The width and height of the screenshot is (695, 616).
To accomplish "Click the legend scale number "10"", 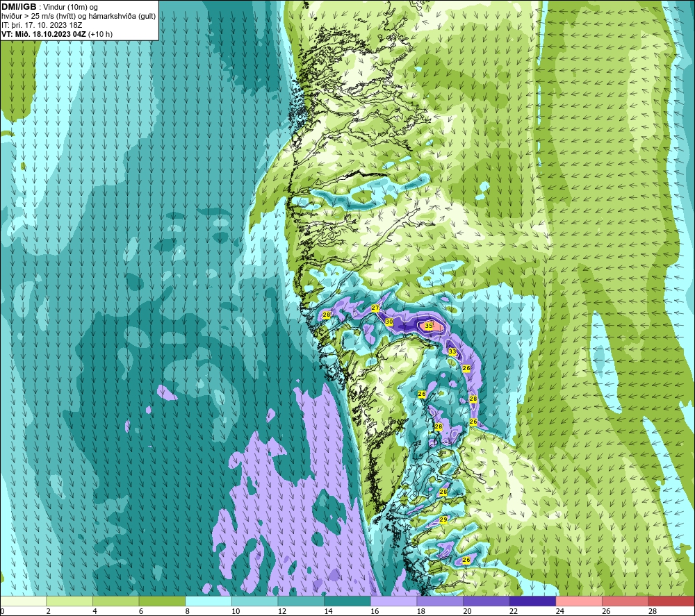I will pos(236,611).
